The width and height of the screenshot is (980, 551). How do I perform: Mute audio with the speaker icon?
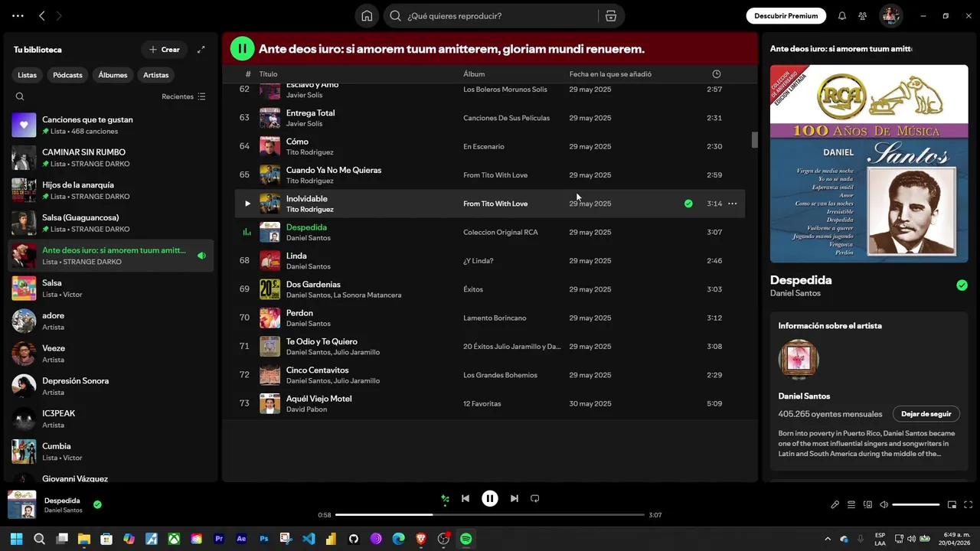pos(884,505)
